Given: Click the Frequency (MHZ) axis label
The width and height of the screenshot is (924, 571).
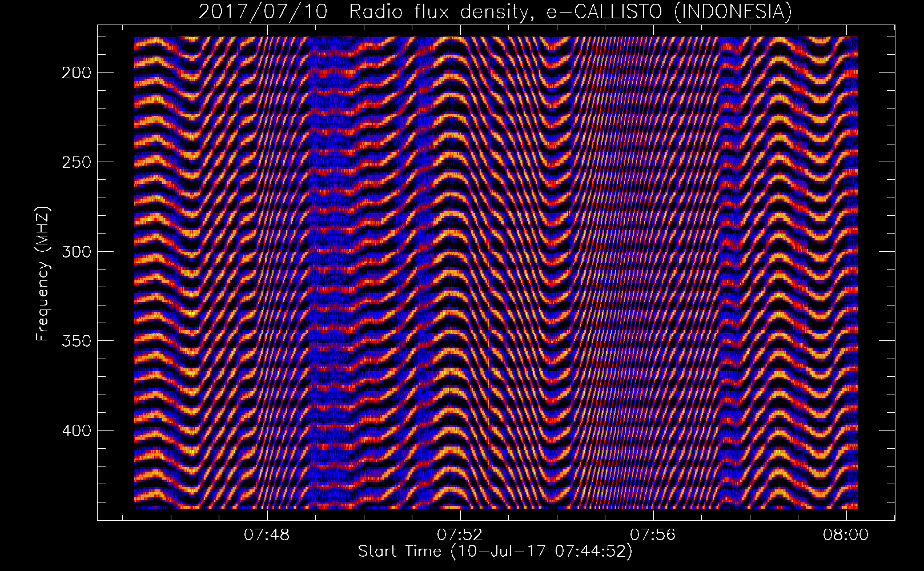Looking at the screenshot, I should click(43, 274).
